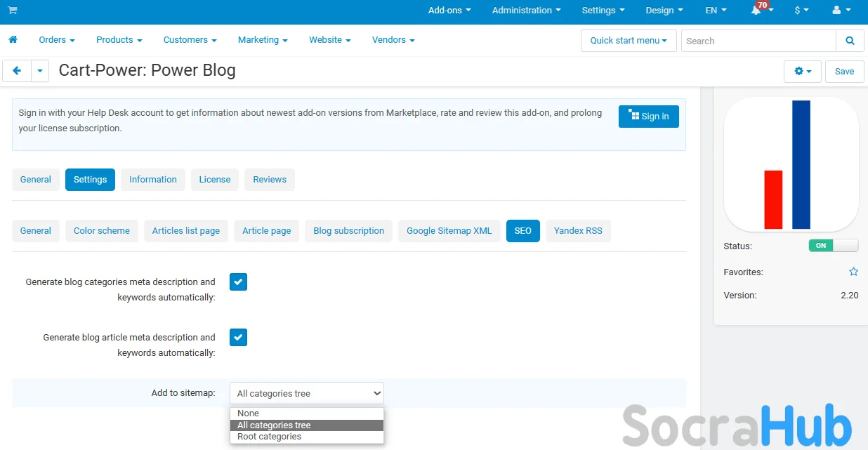868x450 pixels.
Task: Choose Root categories option in list
Action: [269, 437]
